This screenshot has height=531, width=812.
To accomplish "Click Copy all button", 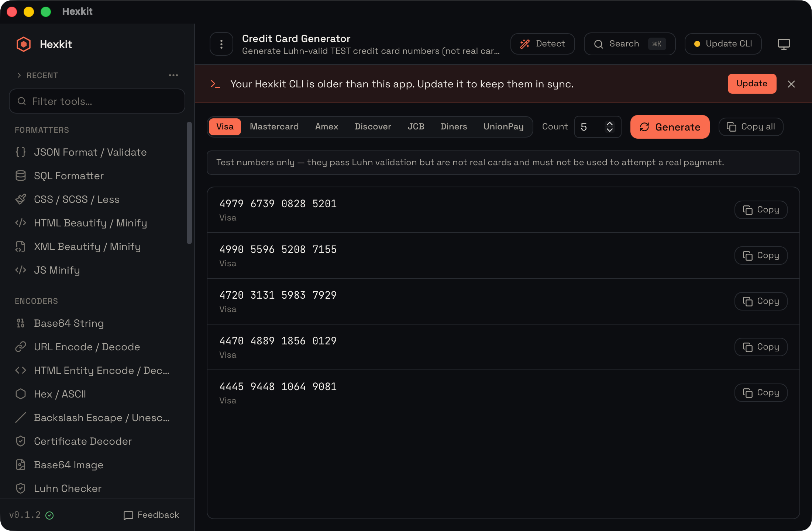I will click(751, 127).
